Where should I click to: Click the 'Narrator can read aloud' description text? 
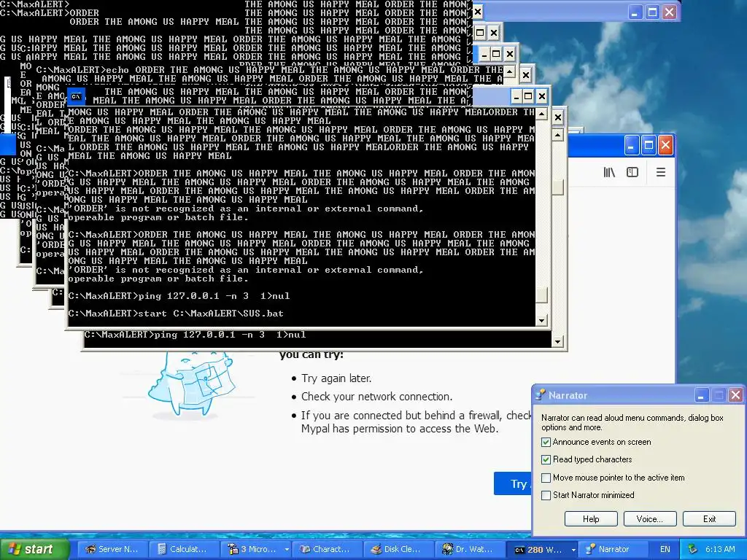click(x=632, y=422)
